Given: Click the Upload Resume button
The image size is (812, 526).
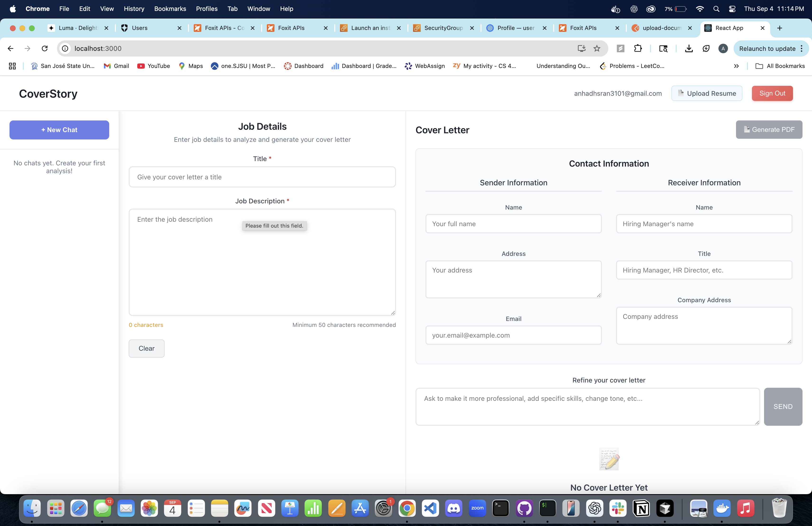Looking at the screenshot, I should (707, 93).
